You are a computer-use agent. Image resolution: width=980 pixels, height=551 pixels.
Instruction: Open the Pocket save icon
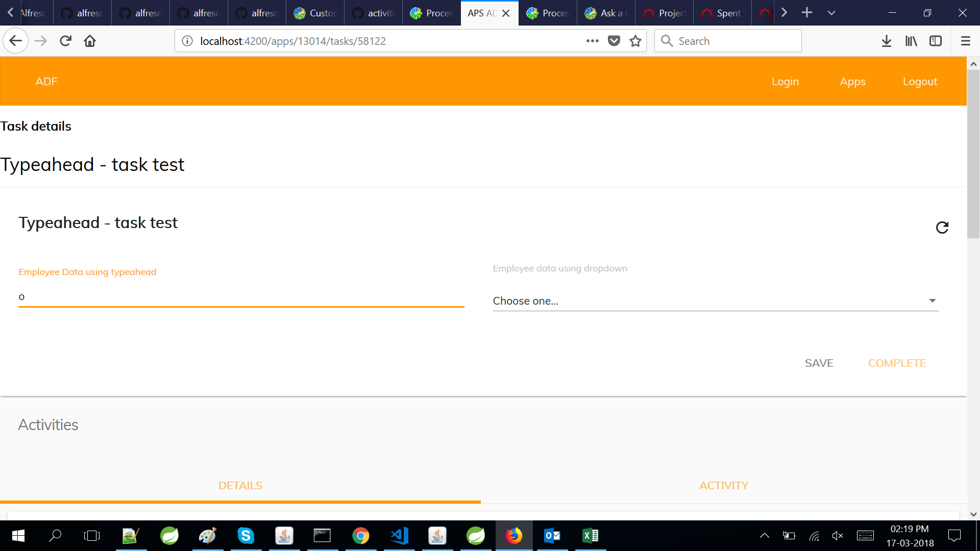614,41
